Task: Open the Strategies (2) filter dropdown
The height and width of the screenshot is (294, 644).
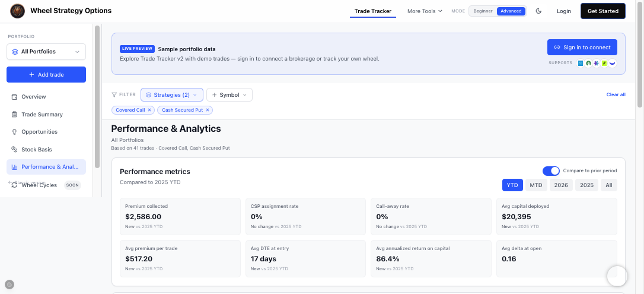Action: pyautogui.click(x=172, y=95)
